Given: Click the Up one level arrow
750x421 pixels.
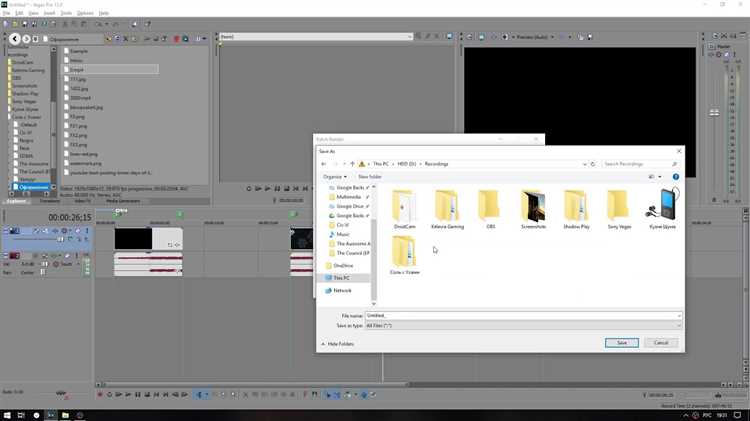Looking at the screenshot, I should [x=349, y=164].
